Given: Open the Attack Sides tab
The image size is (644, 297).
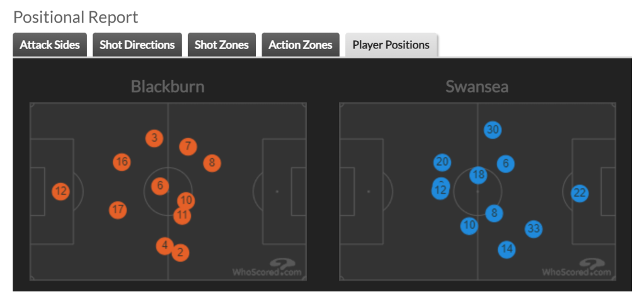Looking at the screenshot, I should point(50,45).
